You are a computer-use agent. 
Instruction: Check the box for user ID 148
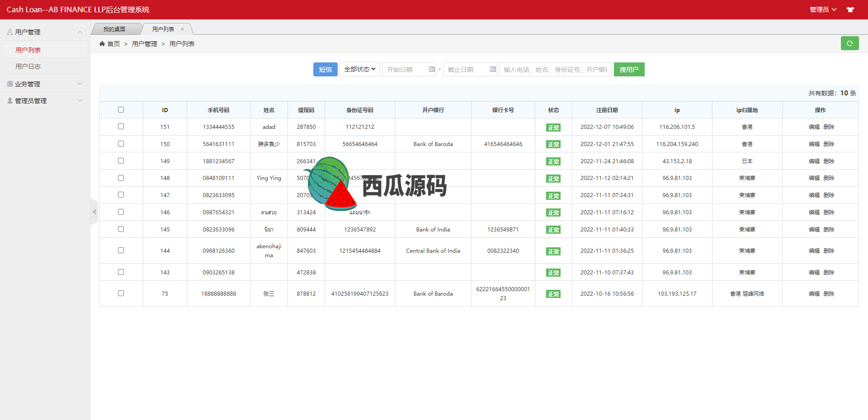[121, 178]
